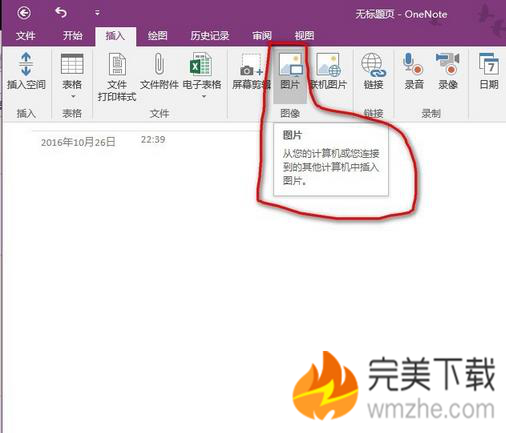Expand the 电子表格 dropdown arrow
The height and width of the screenshot is (433, 506).
204,97
